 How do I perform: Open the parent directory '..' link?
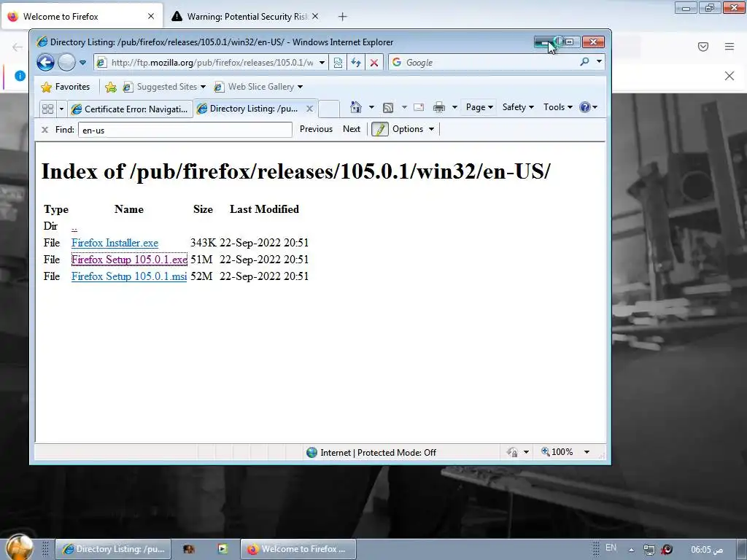click(x=74, y=227)
